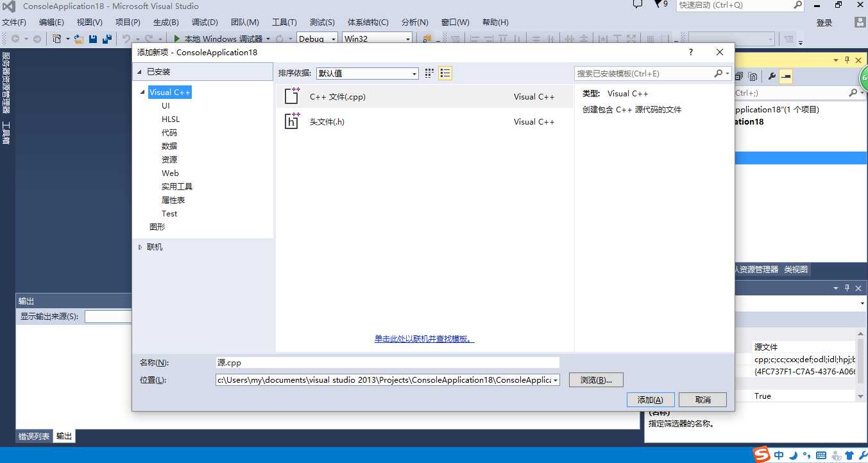868x463 pixels.
Task: Click the Solution Explorer preview toggle icon
Action: pos(786,76)
